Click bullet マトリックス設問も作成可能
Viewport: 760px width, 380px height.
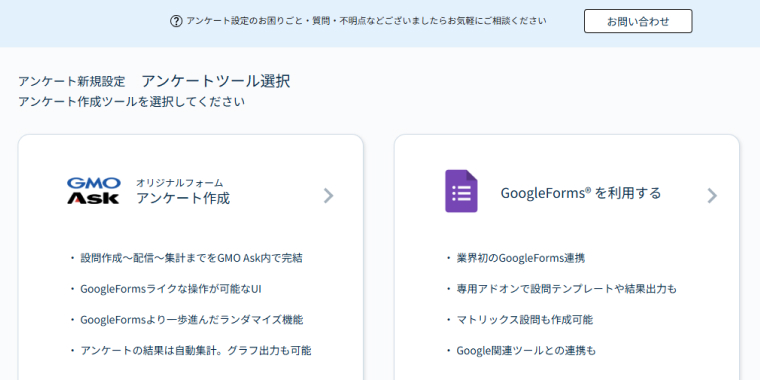(x=525, y=320)
